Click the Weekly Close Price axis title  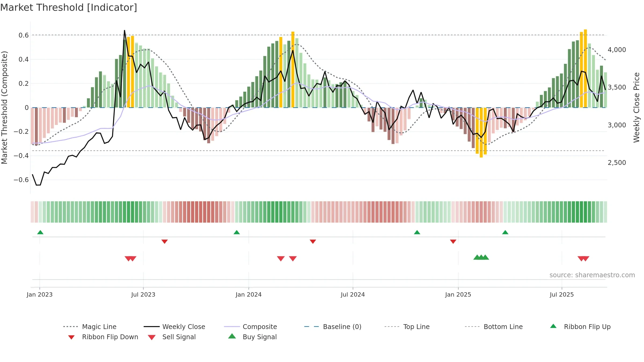coord(636,107)
